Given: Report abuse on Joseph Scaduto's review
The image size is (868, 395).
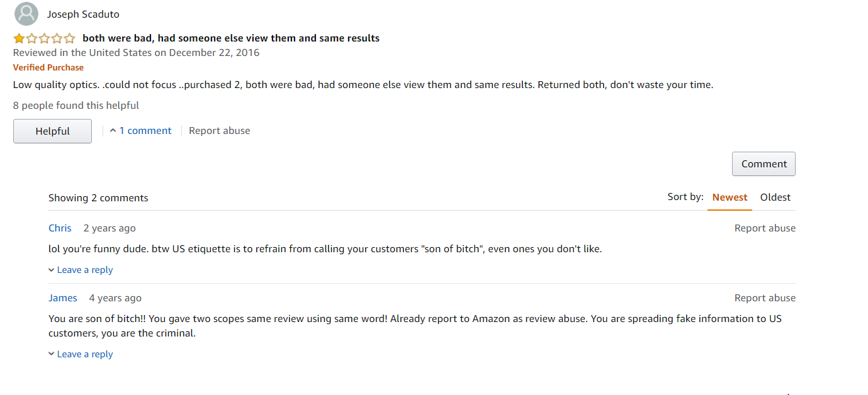Looking at the screenshot, I should pyautogui.click(x=219, y=131).
